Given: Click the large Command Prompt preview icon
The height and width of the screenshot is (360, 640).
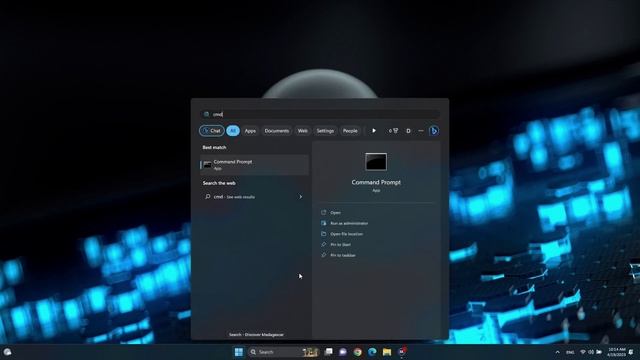Looking at the screenshot, I should tap(376, 162).
